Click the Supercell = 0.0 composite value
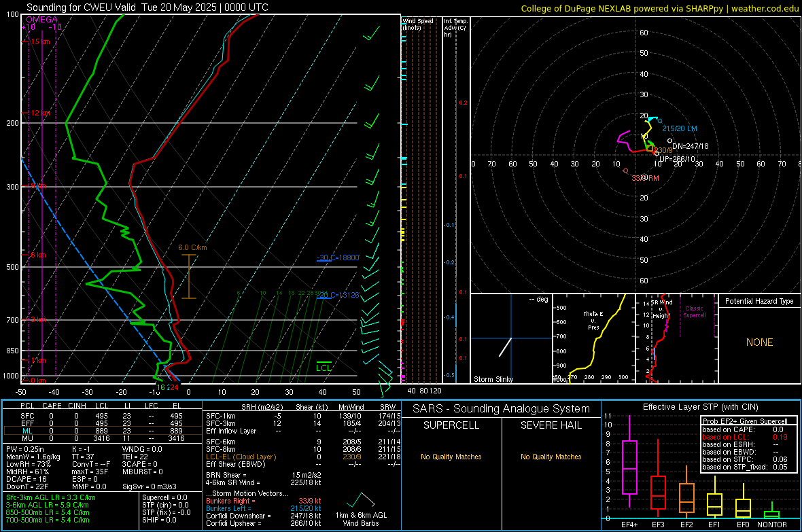 164,497
